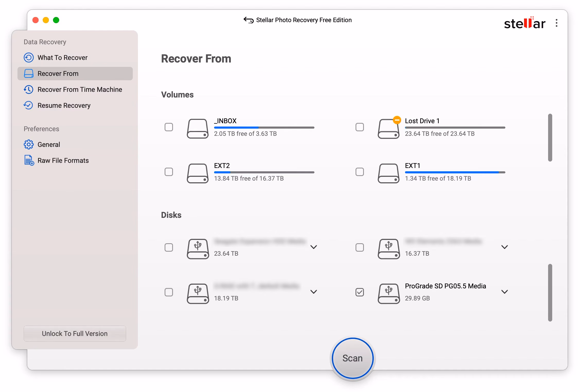
Task: Click the Lost Drive 1 label
Action: tap(422, 121)
